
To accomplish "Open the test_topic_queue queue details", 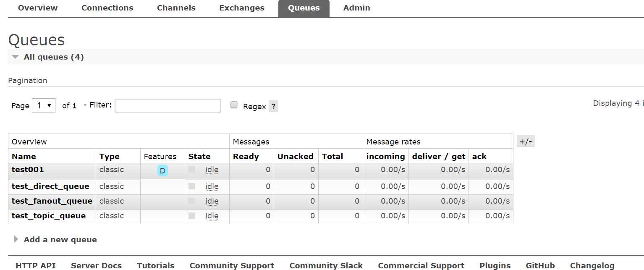I will (49, 216).
